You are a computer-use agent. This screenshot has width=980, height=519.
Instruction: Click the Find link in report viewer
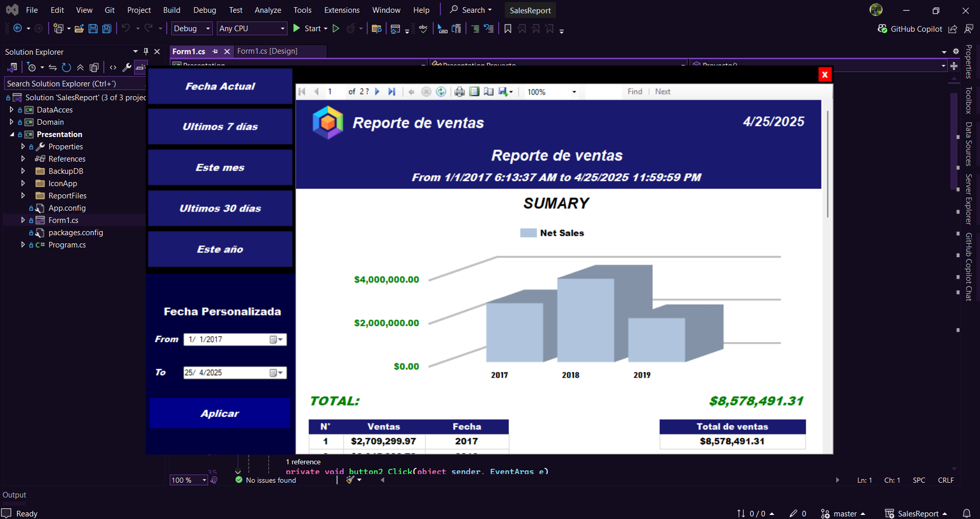(635, 92)
